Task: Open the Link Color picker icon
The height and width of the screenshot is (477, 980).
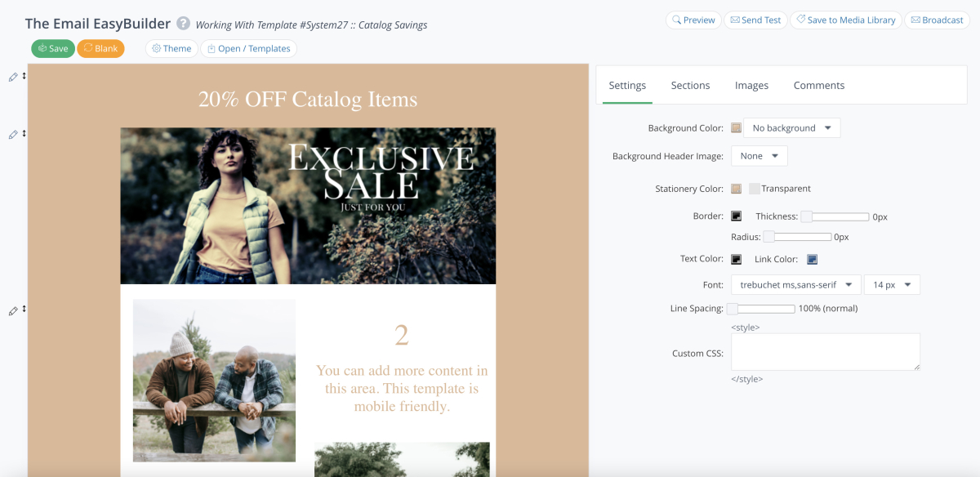Action: coord(812,260)
